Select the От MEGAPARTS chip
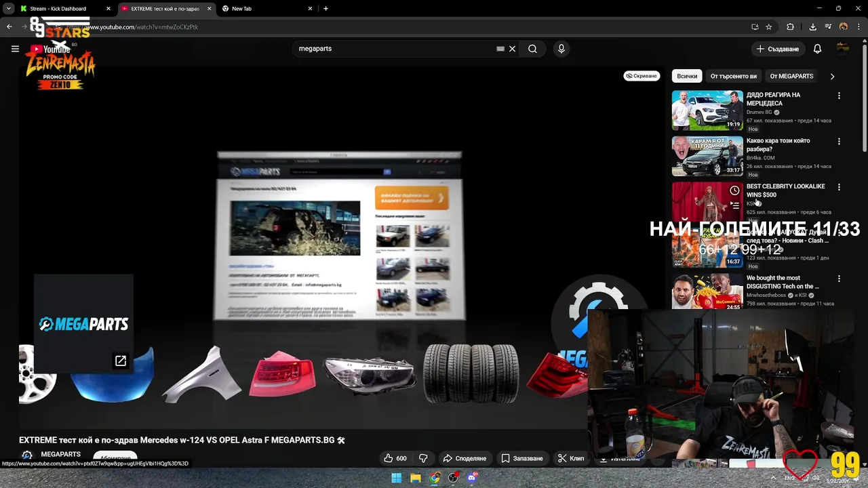 pos(791,77)
